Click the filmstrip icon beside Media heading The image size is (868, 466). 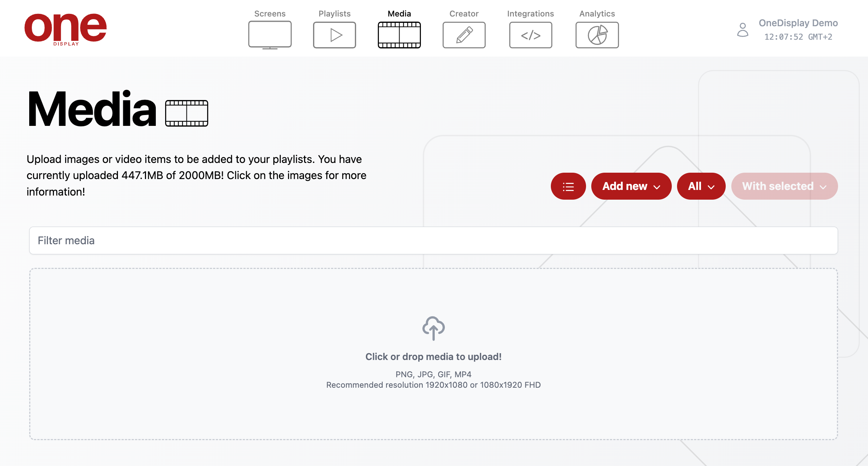tap(186, 113)
